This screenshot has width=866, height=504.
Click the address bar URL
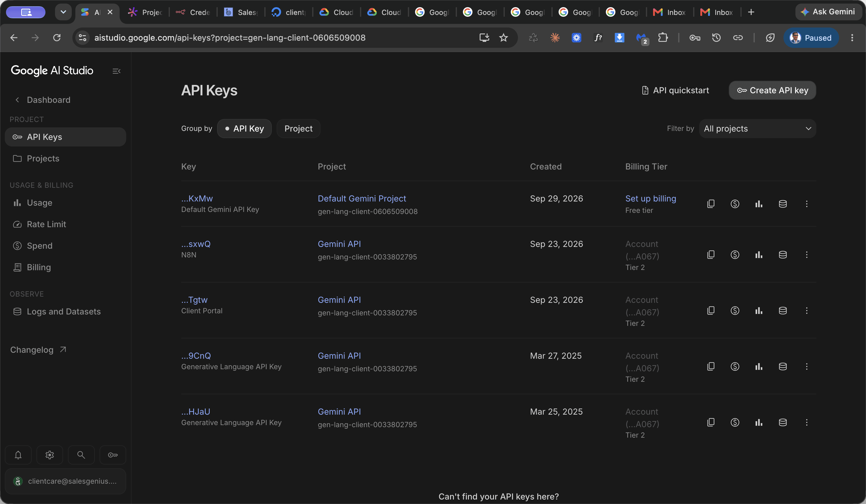(x=230, y=38)
